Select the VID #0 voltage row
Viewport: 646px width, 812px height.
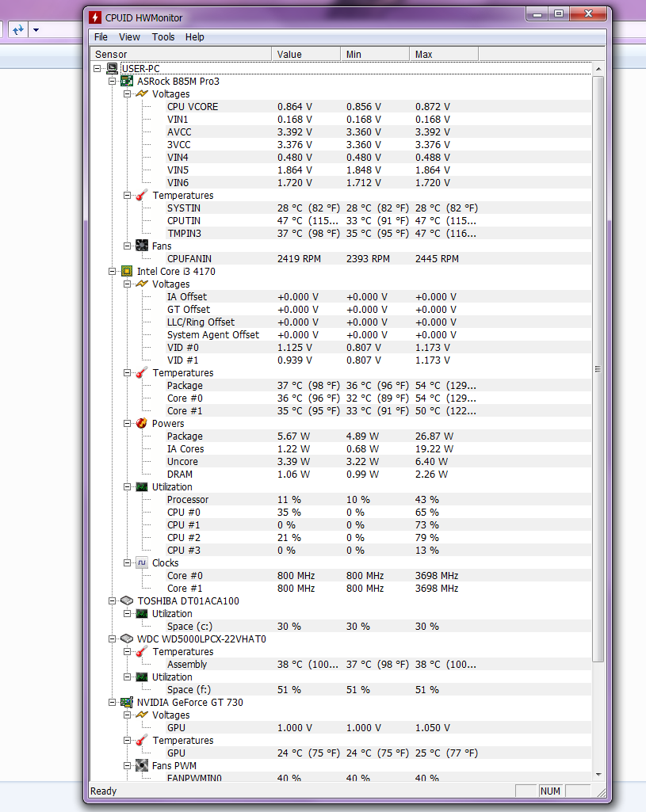pos(378,348)
